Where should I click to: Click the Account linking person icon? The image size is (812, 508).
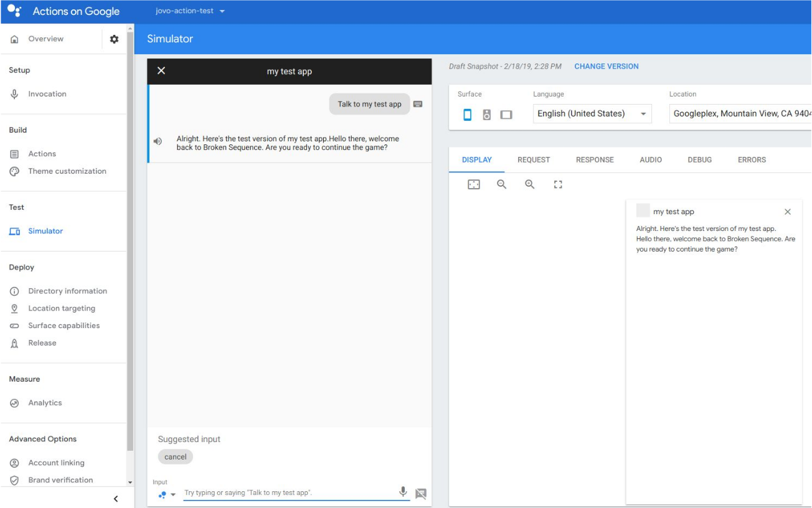pyautogui.click(x=14, y=463)
